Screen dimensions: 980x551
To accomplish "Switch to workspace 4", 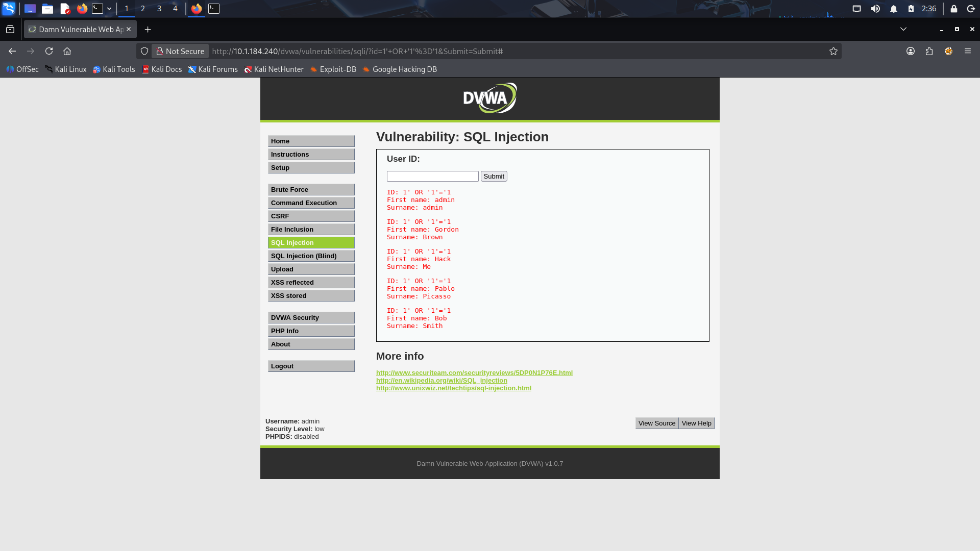I will [x=175, y=9].
